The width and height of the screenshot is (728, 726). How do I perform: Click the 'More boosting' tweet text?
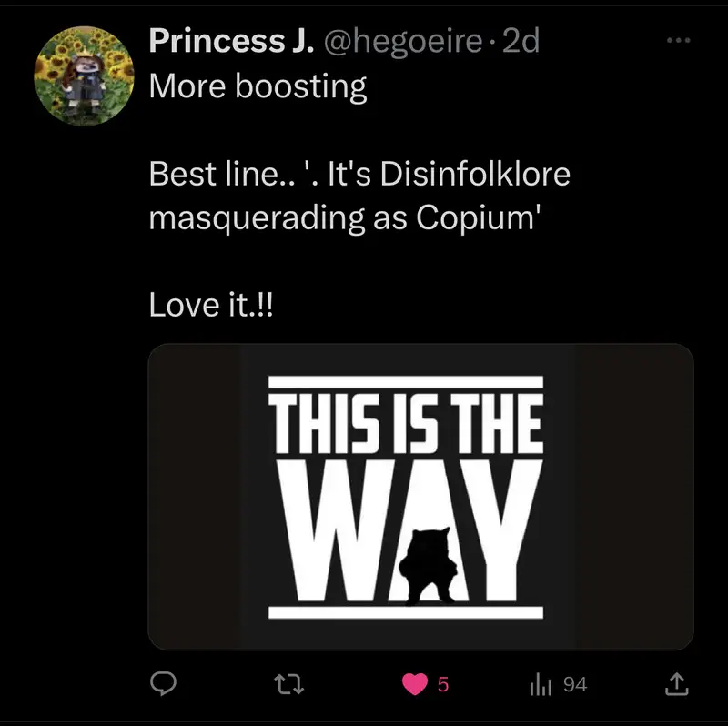[x=258, y=86]
